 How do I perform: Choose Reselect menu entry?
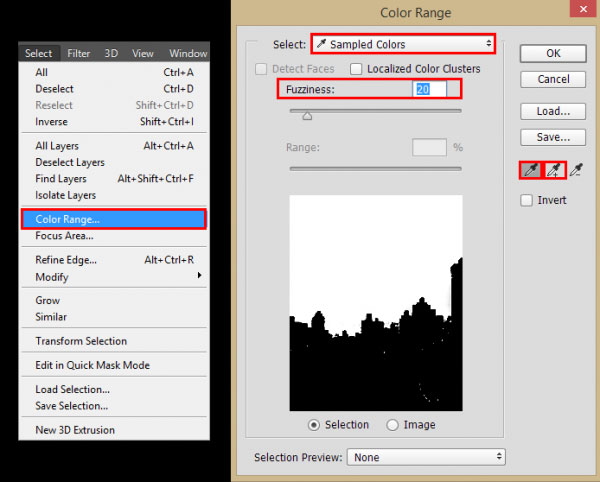pyautogui.click(x=114, y=105)
